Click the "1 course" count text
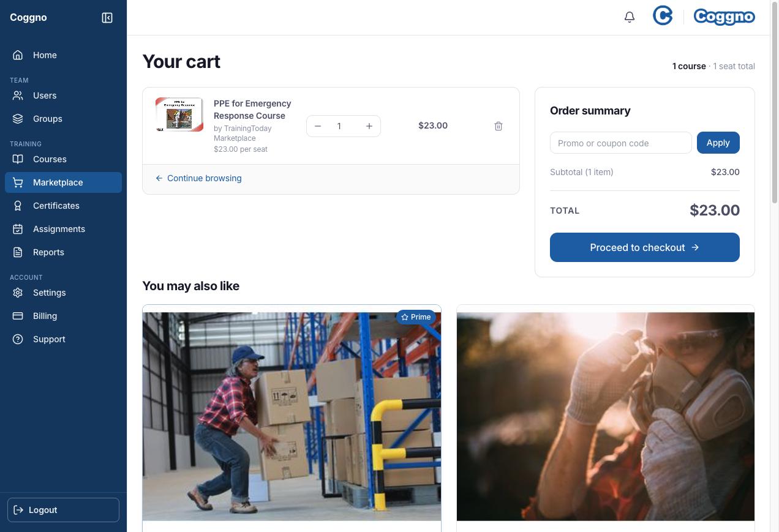 [x=689, y=66]
